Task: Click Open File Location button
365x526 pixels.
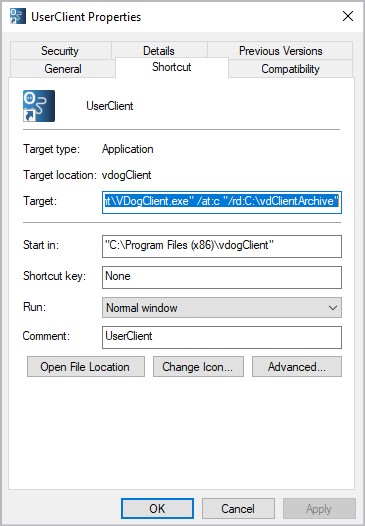Action: pyautogui.click(x=86, y=367)
